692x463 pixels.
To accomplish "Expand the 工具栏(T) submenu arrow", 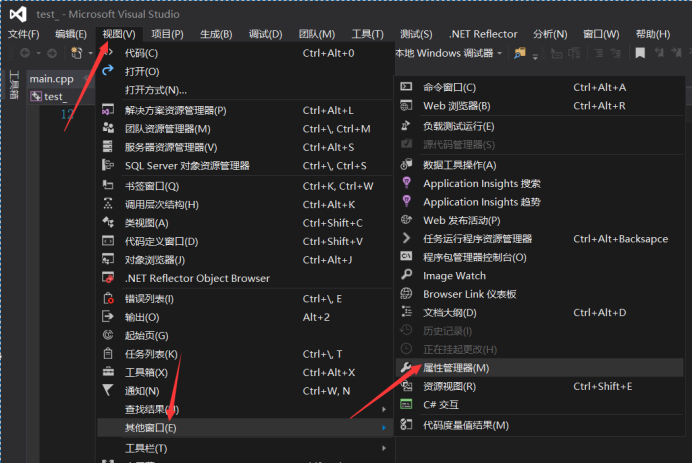I will pyautogui.click(x=384, y=448).
